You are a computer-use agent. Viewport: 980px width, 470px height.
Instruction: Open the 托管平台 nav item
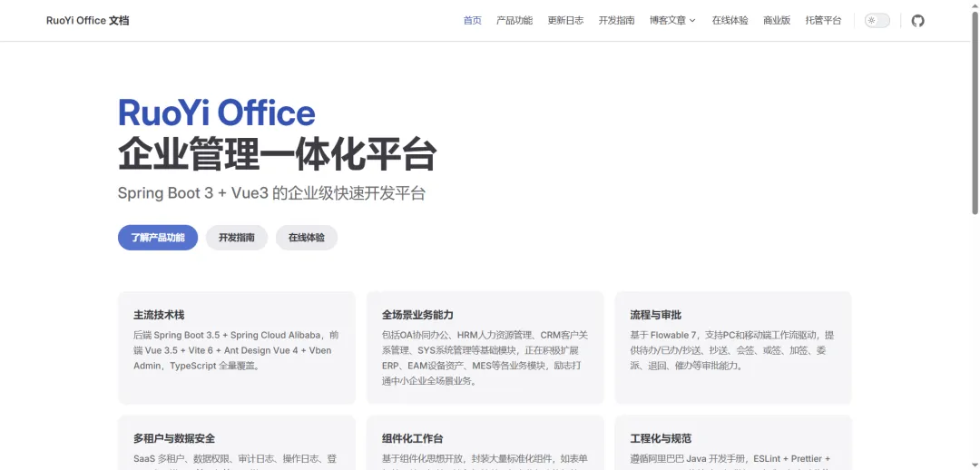pos(823,21)
